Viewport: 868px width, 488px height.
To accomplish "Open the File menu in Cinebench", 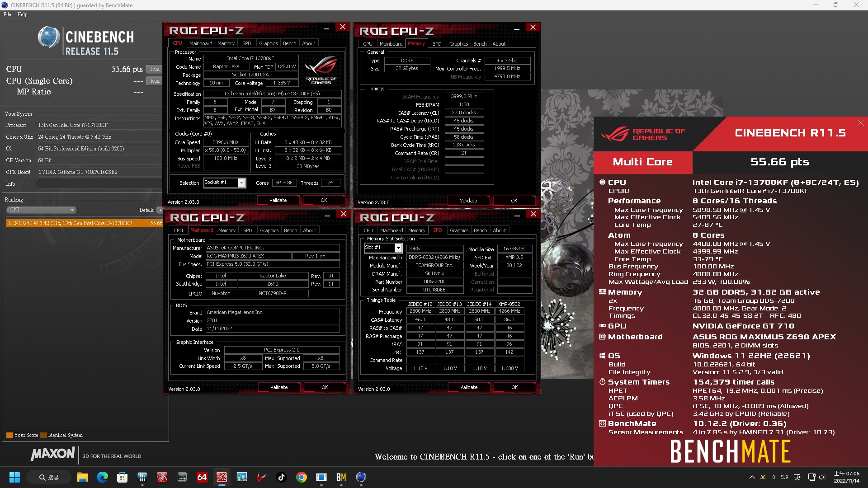I will (7, 14).
